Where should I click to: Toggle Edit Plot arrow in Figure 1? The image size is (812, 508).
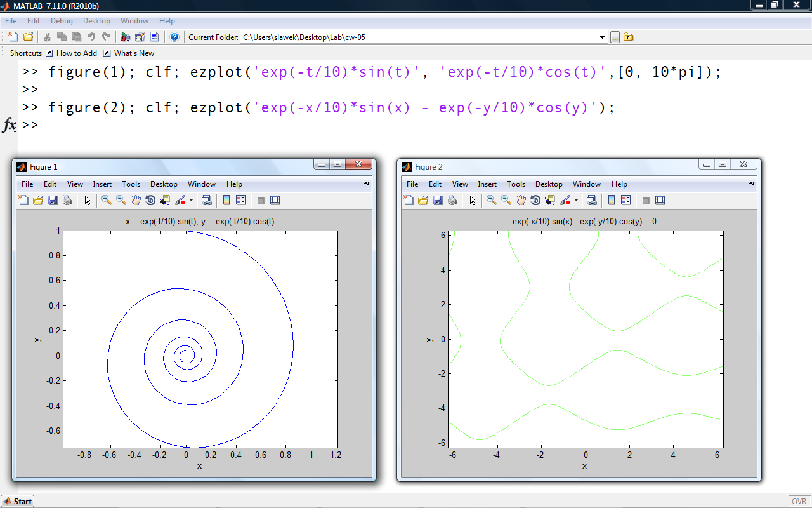click(x=88, y=201)
